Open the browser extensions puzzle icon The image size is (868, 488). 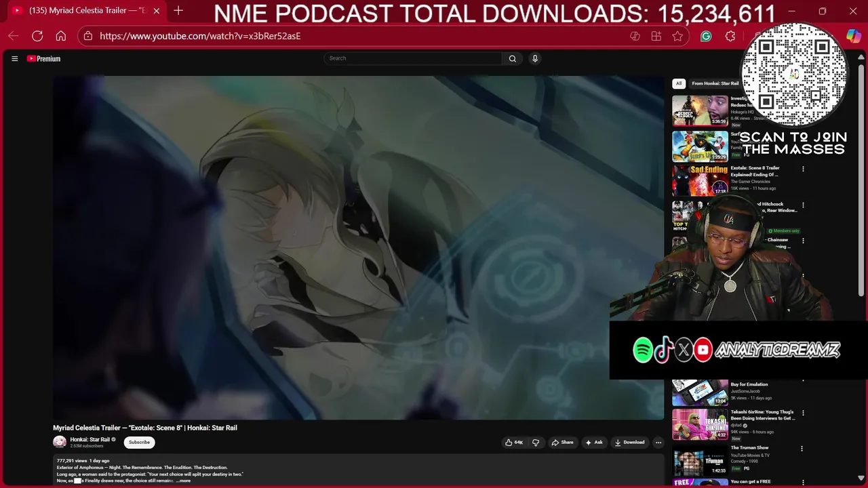pyautogui.click(x=730, y=36)
